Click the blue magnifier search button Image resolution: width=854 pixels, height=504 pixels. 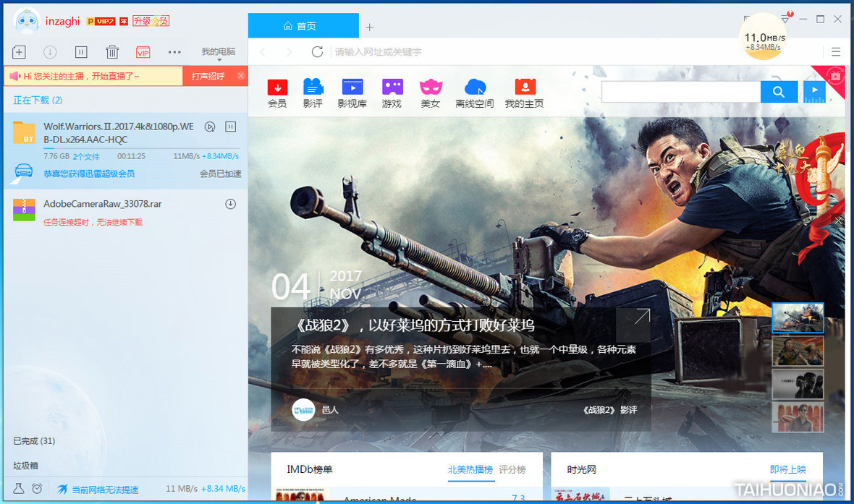tap(779, 92)
